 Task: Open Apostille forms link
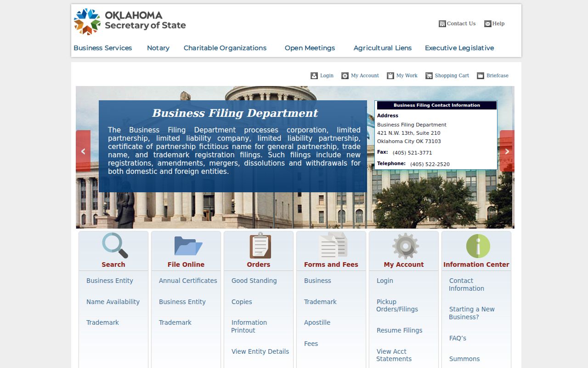(317, 322)
